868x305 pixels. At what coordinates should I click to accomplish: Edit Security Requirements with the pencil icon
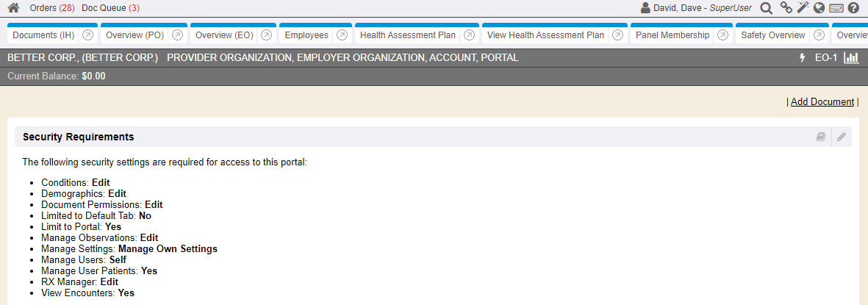coord(842,137)
